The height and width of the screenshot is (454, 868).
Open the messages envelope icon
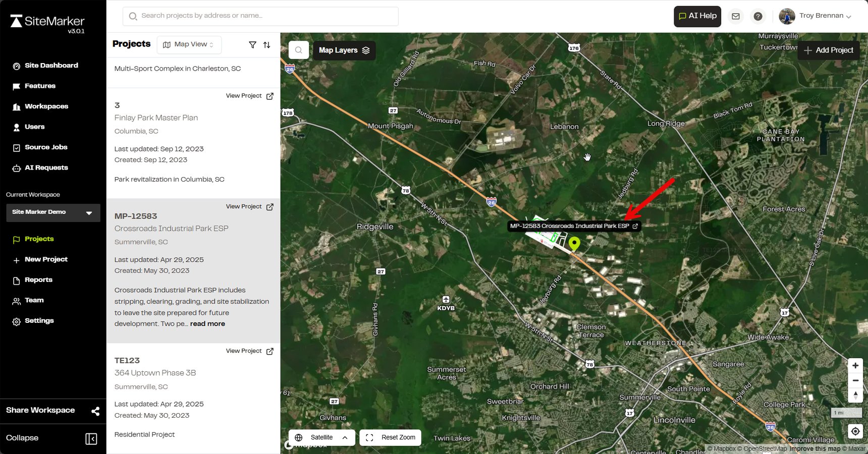(735, 16)
